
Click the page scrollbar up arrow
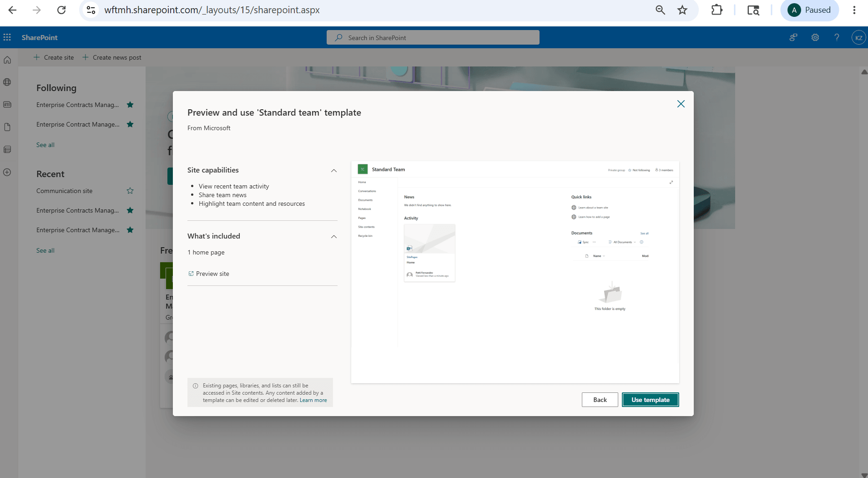(864, 72)
